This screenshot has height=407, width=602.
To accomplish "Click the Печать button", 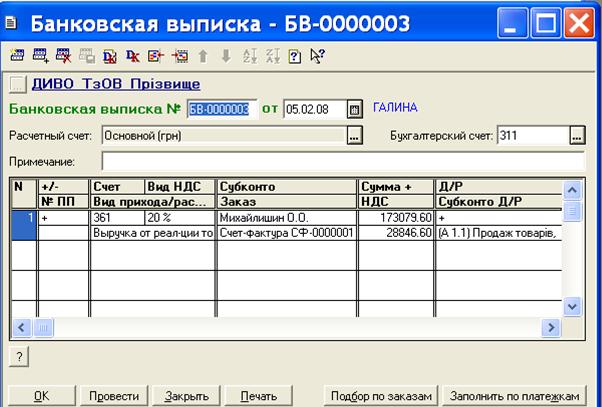I will 258,396.
